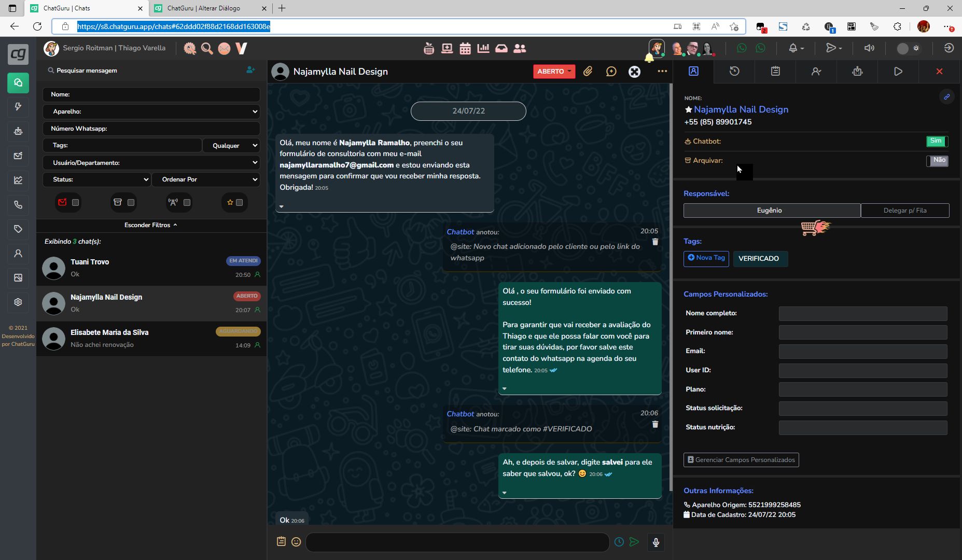The width and height of the screenshot is (962, 560).
Task: Switch to the play arrow tab
Action: click(x=898, y=72)
